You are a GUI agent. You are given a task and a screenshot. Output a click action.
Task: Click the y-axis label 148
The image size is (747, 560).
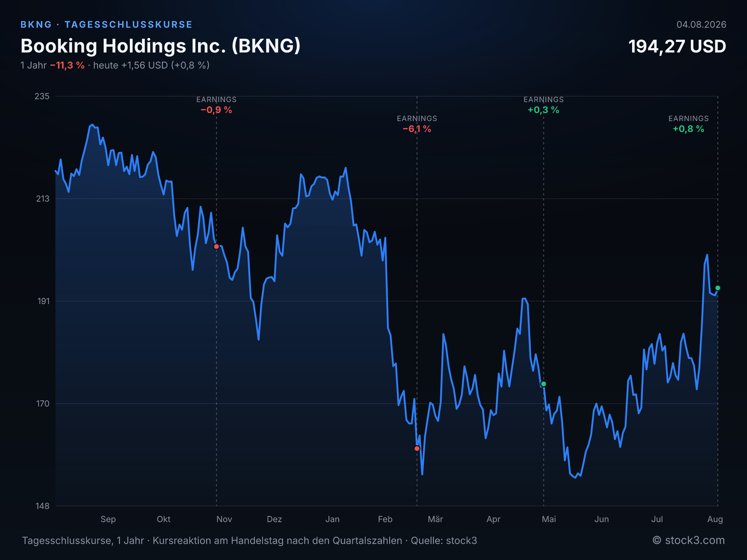click(x=42, y=506)
